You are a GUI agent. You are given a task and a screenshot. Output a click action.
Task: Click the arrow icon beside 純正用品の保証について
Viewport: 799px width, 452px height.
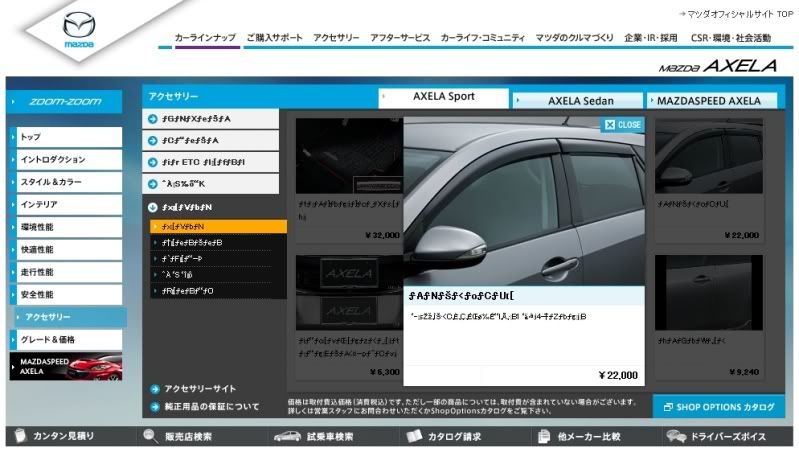pos(155,407)
